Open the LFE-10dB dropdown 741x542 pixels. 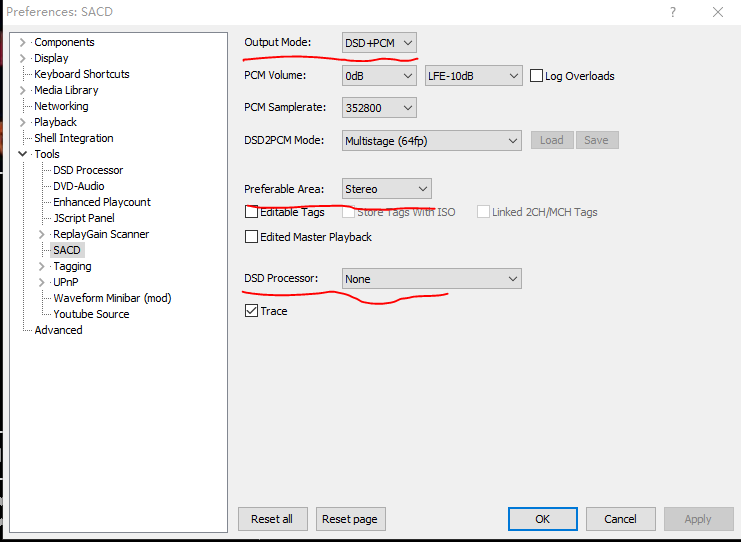(x=473, y=76)
